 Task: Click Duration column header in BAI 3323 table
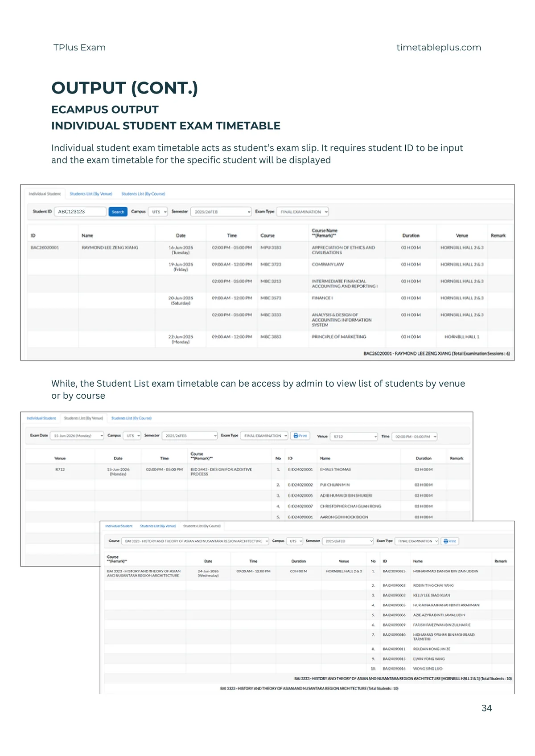click(298, 561)
